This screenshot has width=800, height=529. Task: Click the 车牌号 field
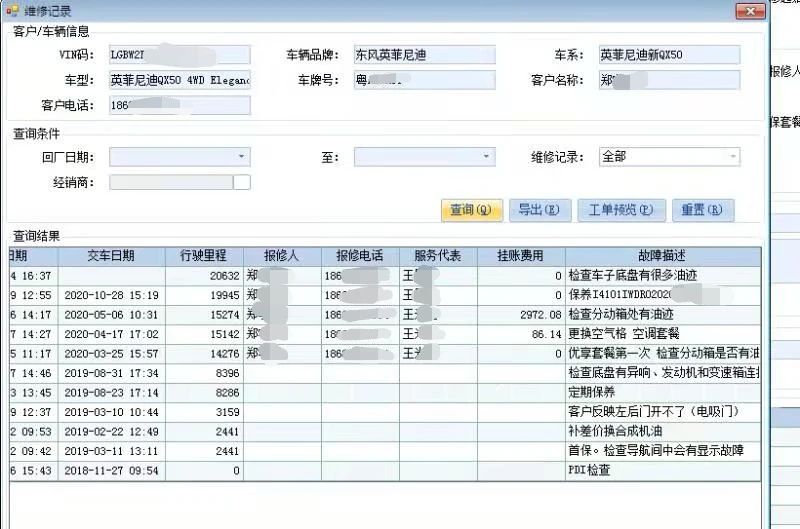[x=424, y=80]
